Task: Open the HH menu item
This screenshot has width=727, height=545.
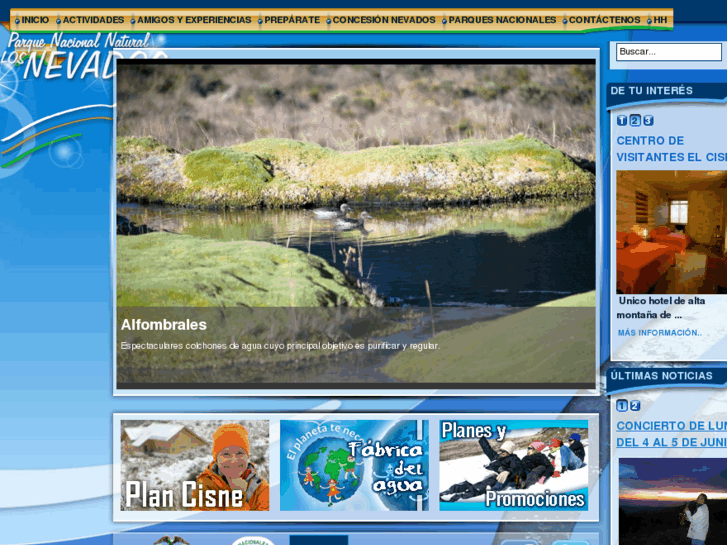Action: click(660, 20)
